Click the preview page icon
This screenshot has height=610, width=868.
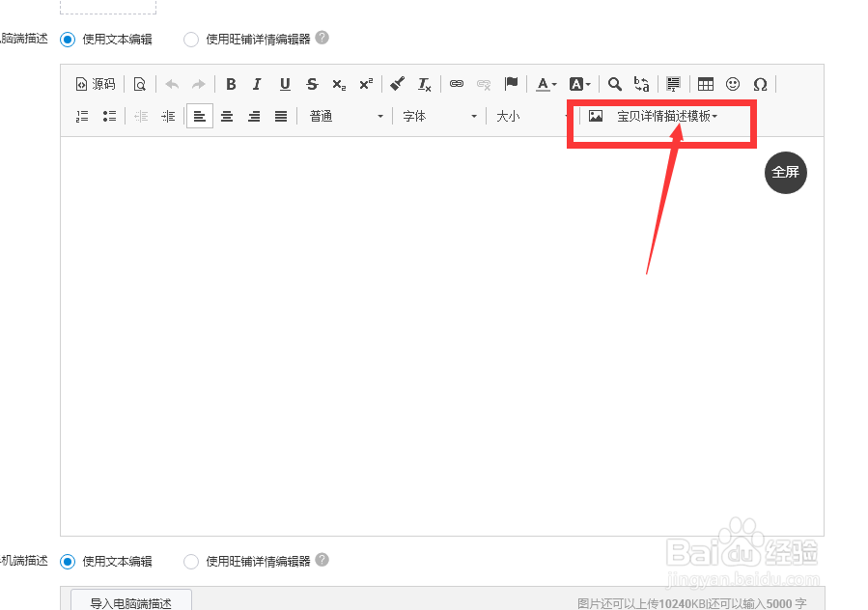139,84
